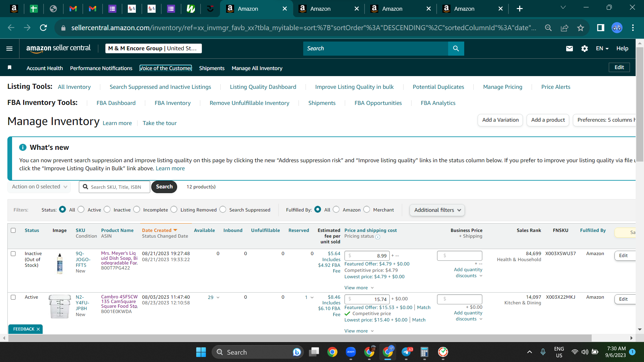Open the Chrome tab search chevron
The width and height of the screenshot is (644, 362).
563,8
